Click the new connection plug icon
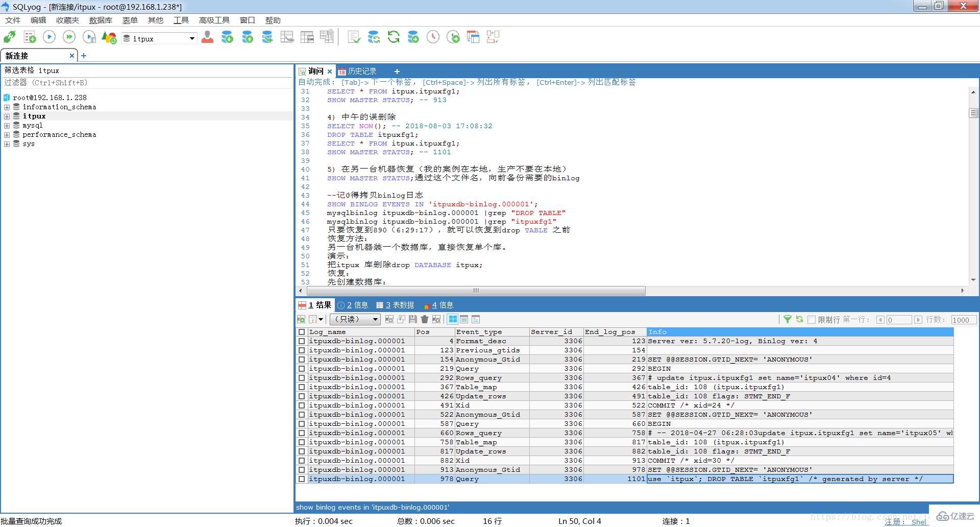 (x=10, y=37)
